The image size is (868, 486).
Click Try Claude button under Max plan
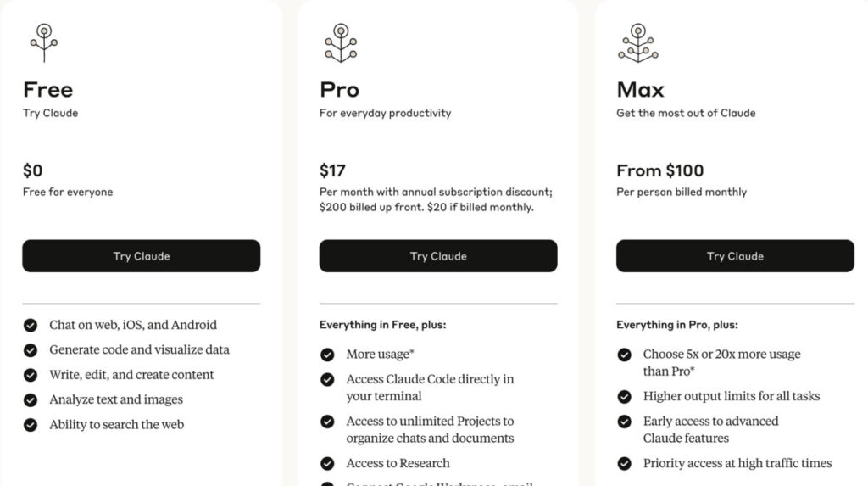[x=735, y=256]
